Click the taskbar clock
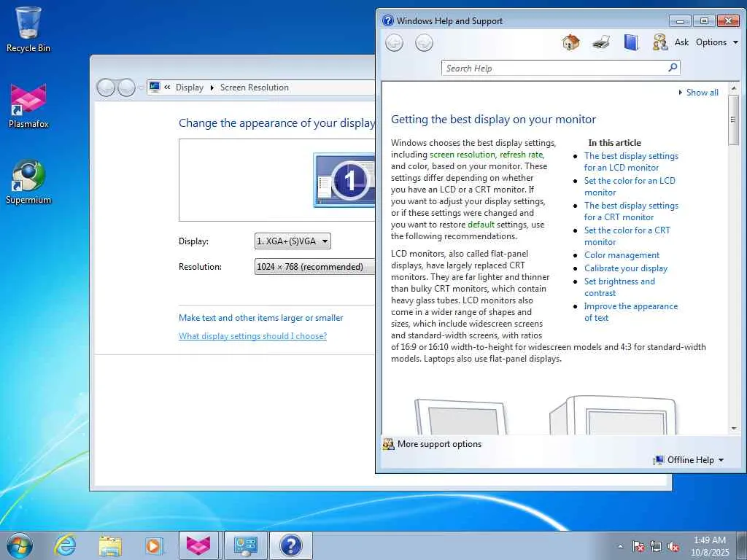 tap(710, 546)
